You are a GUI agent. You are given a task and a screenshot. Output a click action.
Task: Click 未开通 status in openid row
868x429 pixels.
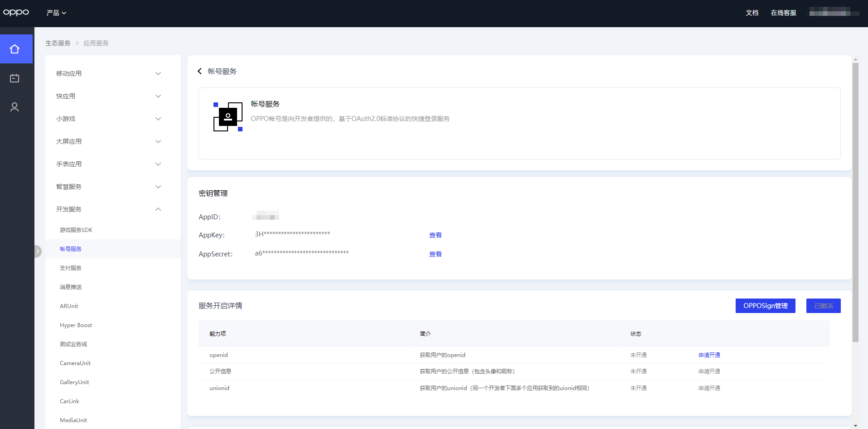(638, 355)
